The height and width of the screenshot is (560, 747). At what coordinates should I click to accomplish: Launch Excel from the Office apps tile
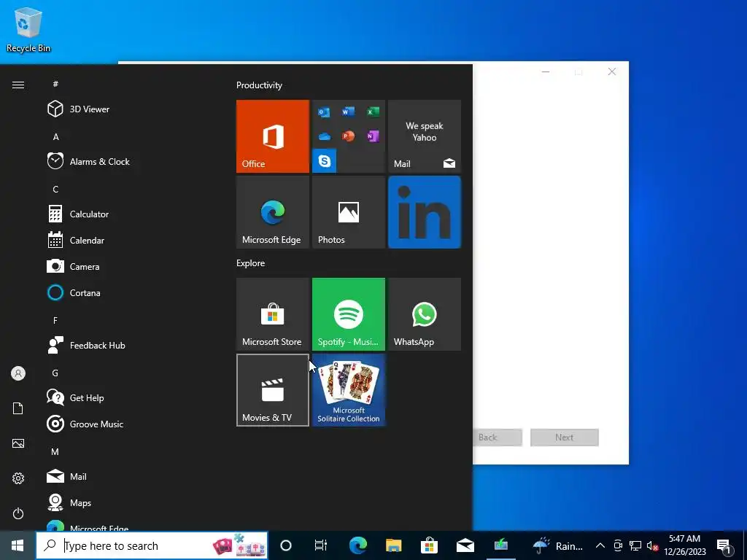pyautogui.click(x=373, y=112)
